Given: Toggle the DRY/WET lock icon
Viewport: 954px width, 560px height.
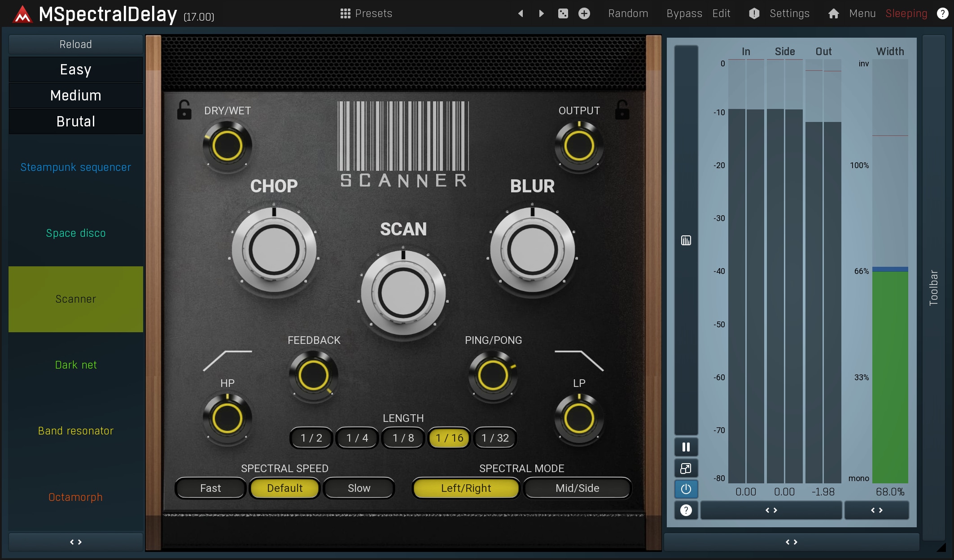Looking at the screenshot, I should pos(184,110).
